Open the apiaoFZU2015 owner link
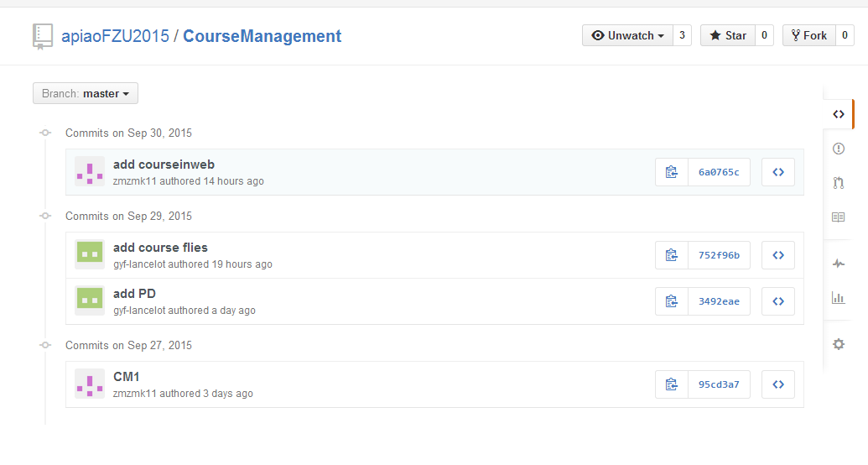Image resolution: width=868 pixels, height=465 pixels. point(115,36)
